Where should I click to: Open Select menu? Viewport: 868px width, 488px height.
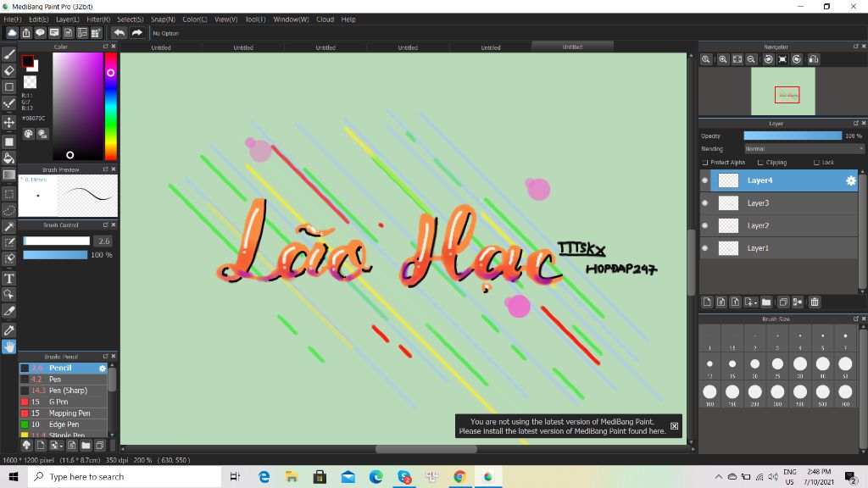click(130, 19)
